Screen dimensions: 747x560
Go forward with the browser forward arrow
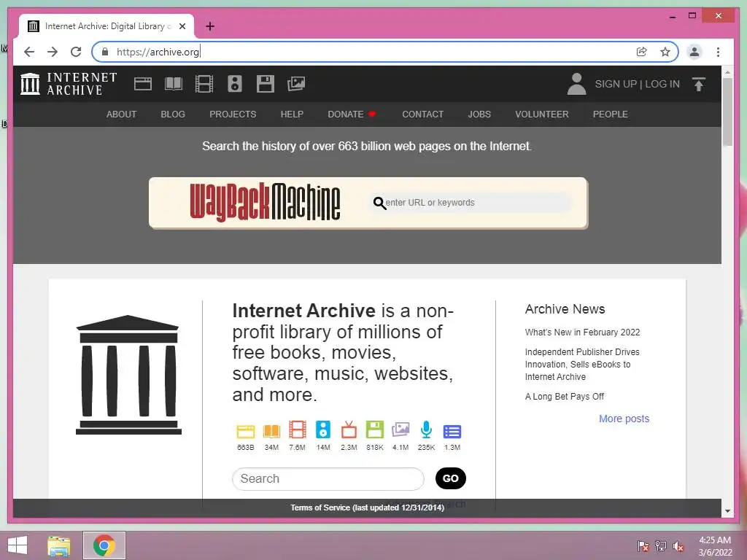(x=53, y=52)
